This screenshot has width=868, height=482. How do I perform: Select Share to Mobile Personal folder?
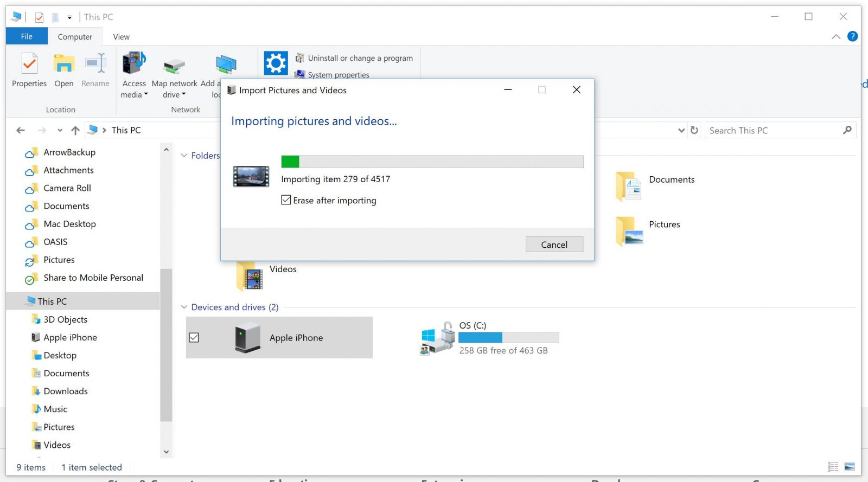tap(93, 278)
